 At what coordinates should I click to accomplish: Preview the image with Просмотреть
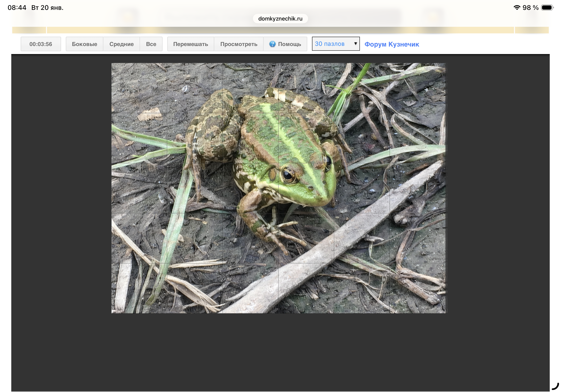[238, 44]
